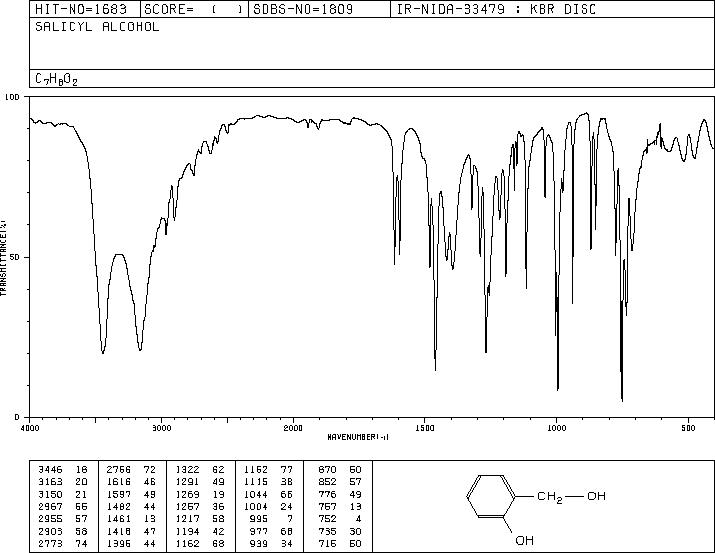Select the benzene ring in the structure drawing
Image resolution: width=715 pixels, height=553 pixels.
[492, 496]
